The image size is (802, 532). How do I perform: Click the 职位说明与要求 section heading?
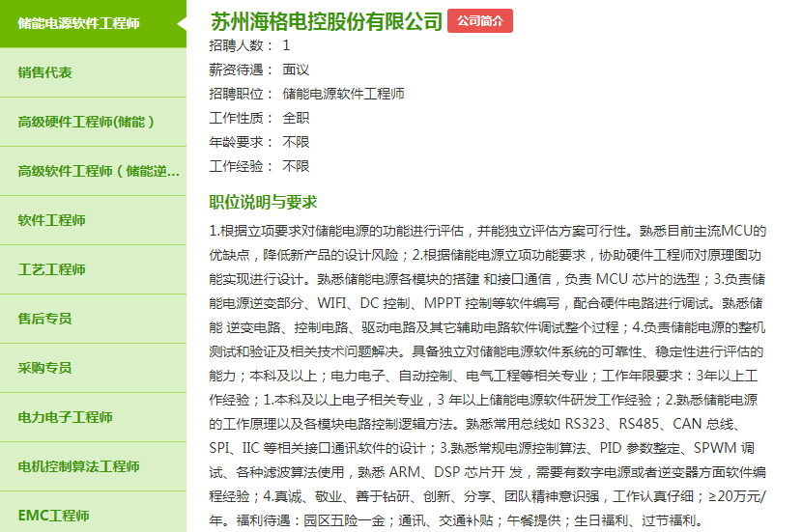click(263, 202)
